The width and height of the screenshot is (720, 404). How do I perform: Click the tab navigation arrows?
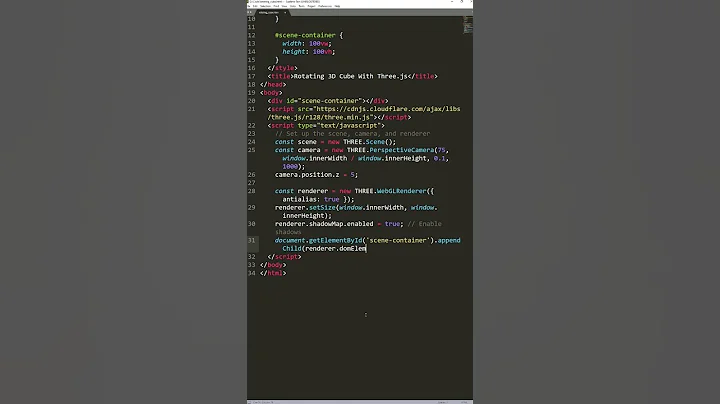[x=249, y=12]
